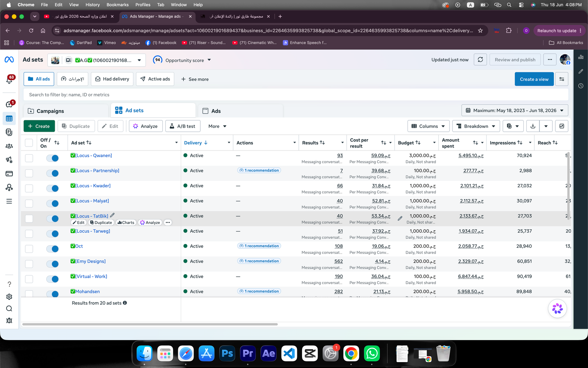The width and height of the screenshot is (588, 368).
Task: Switch to the Ads tab
Action: (241, 111)
